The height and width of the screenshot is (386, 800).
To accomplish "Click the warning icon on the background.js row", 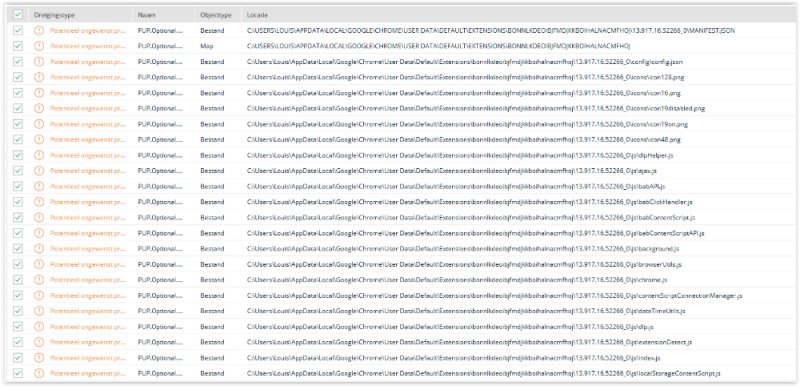I will (39, 249).
